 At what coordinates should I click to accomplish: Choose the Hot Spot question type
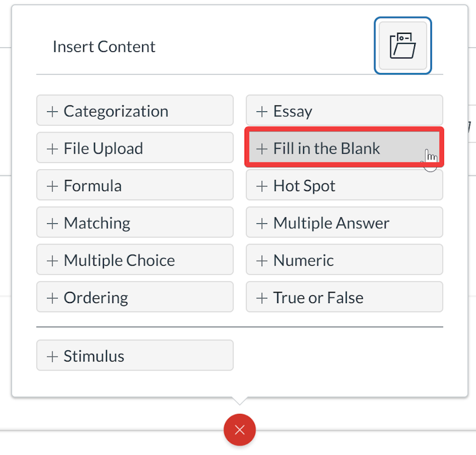tap(344, 185)
